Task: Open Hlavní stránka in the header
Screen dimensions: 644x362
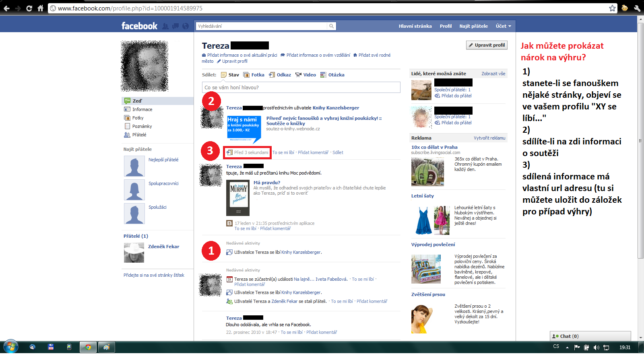Action: click(415, 26)
